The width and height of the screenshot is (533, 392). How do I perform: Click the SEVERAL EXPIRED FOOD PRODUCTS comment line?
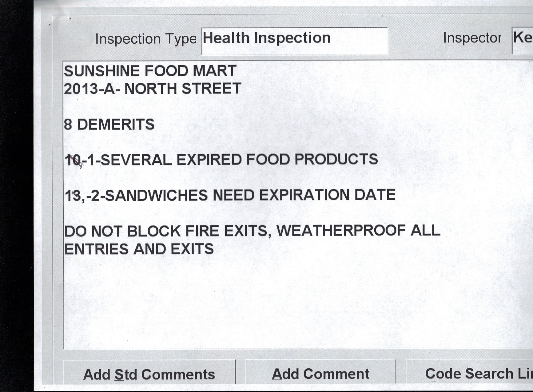221,160
